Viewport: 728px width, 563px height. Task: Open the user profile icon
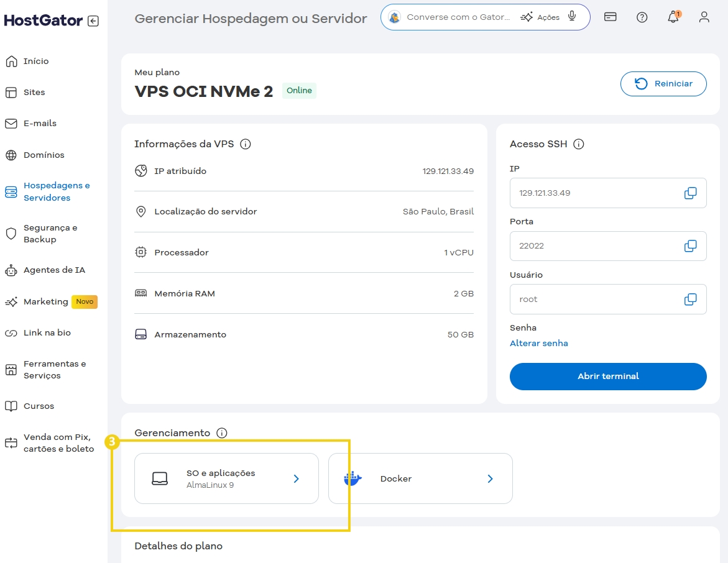pos(704,17)
